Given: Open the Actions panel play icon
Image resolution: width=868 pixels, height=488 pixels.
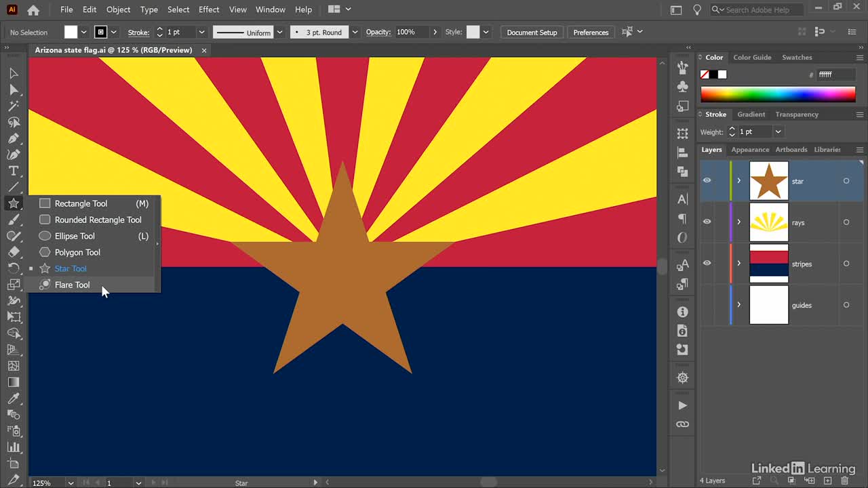Looking at the screenshot, I should [x=682, y=405].
